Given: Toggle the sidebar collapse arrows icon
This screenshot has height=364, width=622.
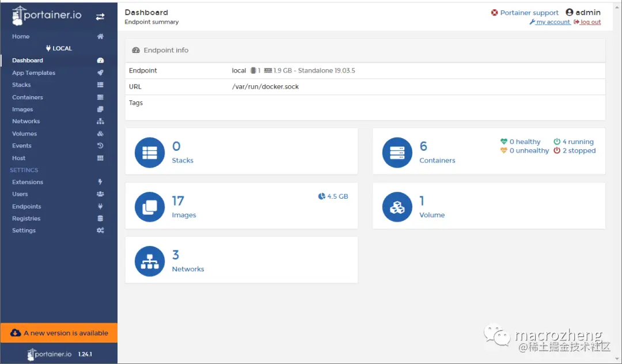Looking at the screenshot, I should pos(100,17).
